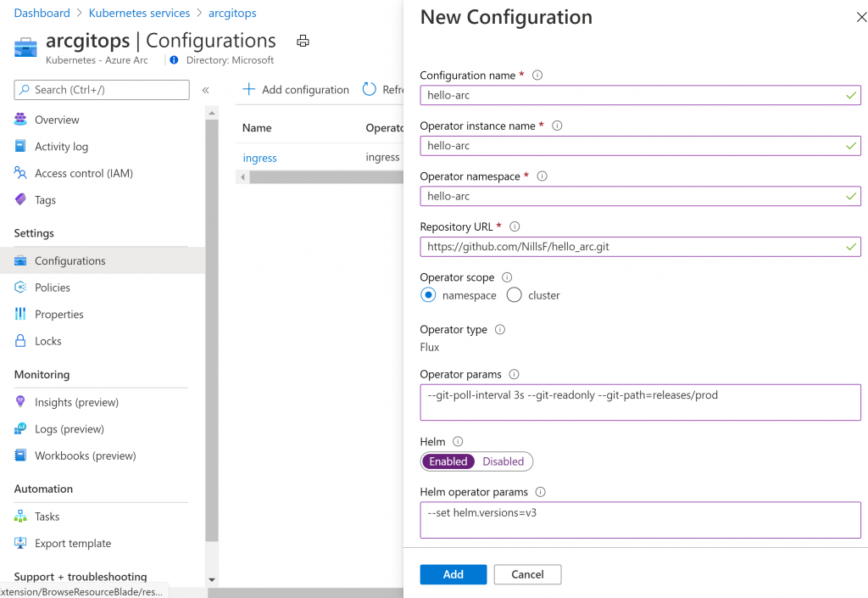Close the New Configuration panel

[861, 17]
